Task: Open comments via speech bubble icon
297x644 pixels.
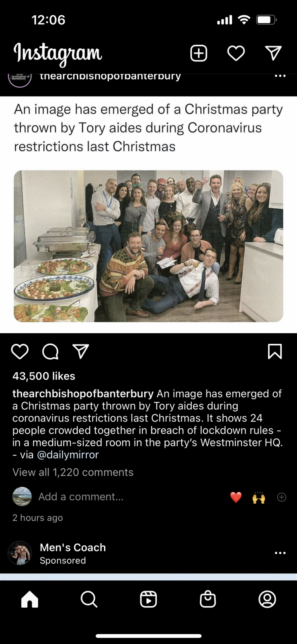Action: [x=50, y=351]
